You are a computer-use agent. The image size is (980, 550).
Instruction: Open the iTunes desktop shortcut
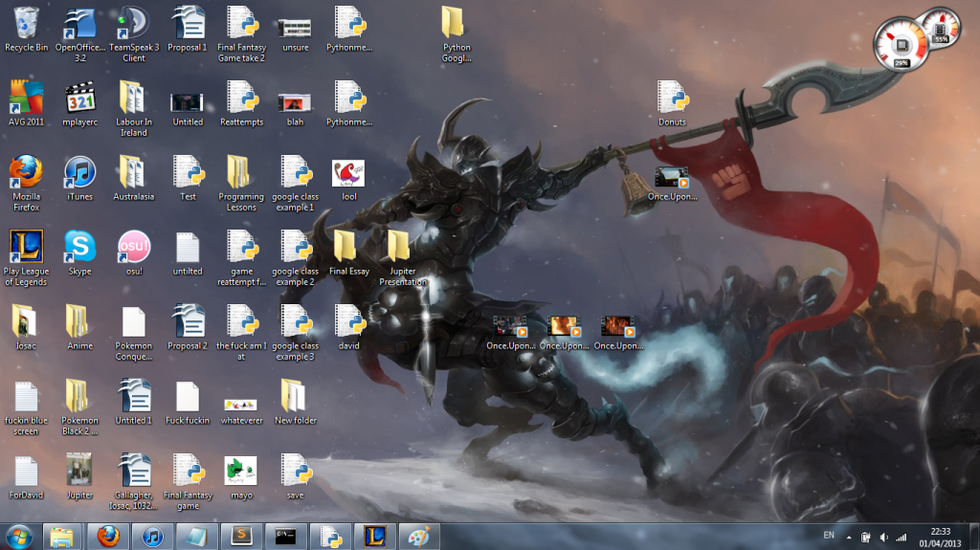tap(80, 172)
